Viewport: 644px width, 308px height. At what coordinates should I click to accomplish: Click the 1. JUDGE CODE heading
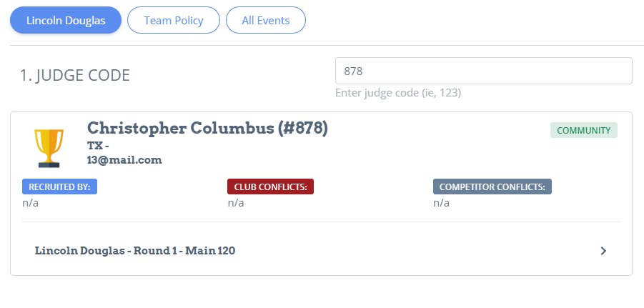point(75,75)
